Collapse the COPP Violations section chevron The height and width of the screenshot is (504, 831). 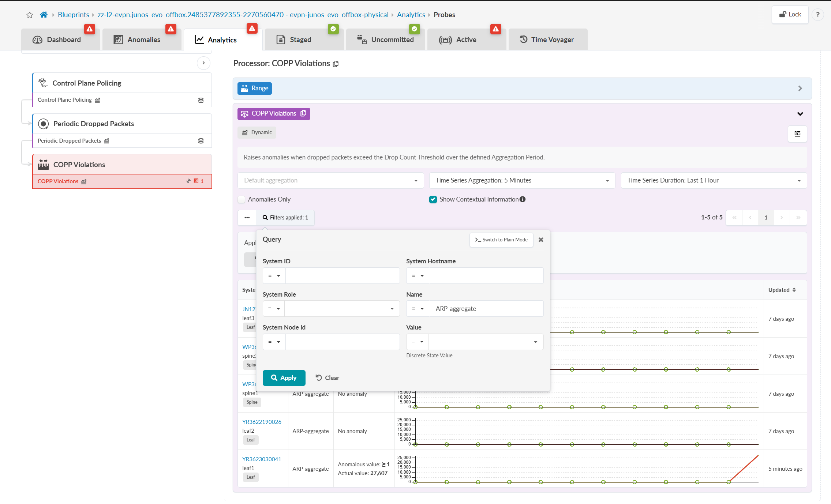(800, 114)
